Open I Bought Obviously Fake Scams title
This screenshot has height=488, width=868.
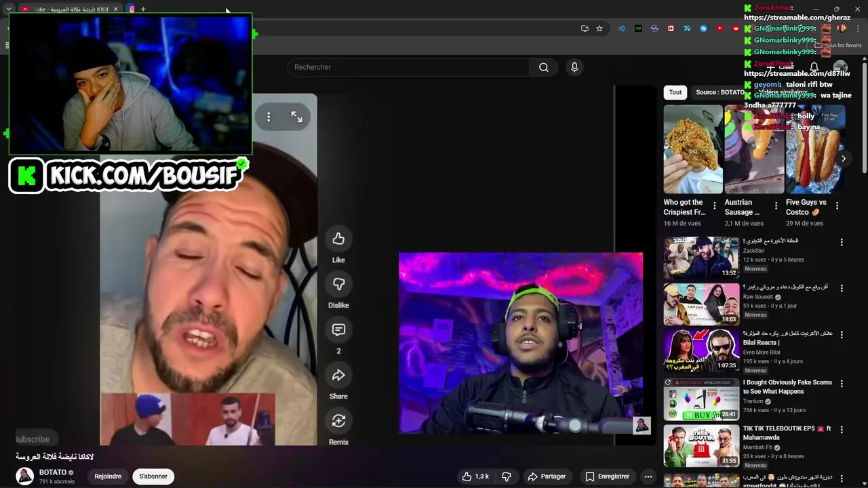tap(787, 387)
